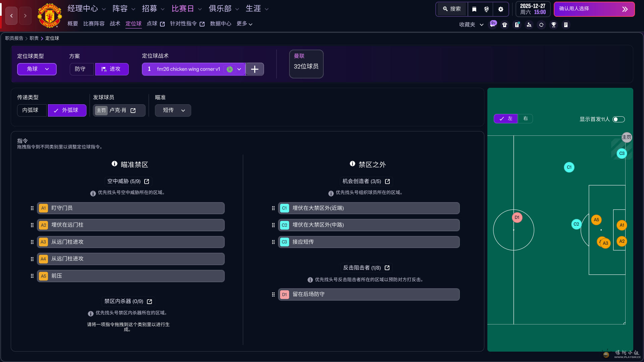This screenshot has width=644, height=362.
Task: Click 确认用人选择 continue button
Action: [x=594, y=9]
